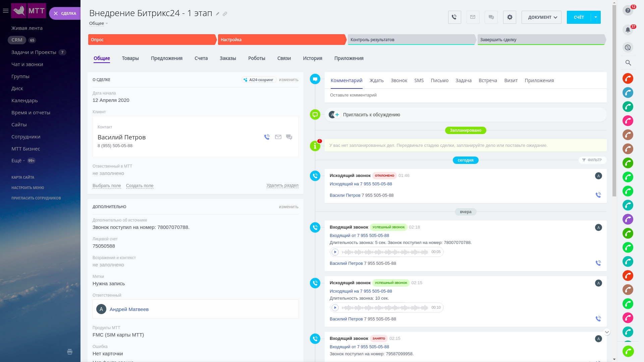Expand the chevron in the right call list
644x362 pixels.
click(607, 332)
